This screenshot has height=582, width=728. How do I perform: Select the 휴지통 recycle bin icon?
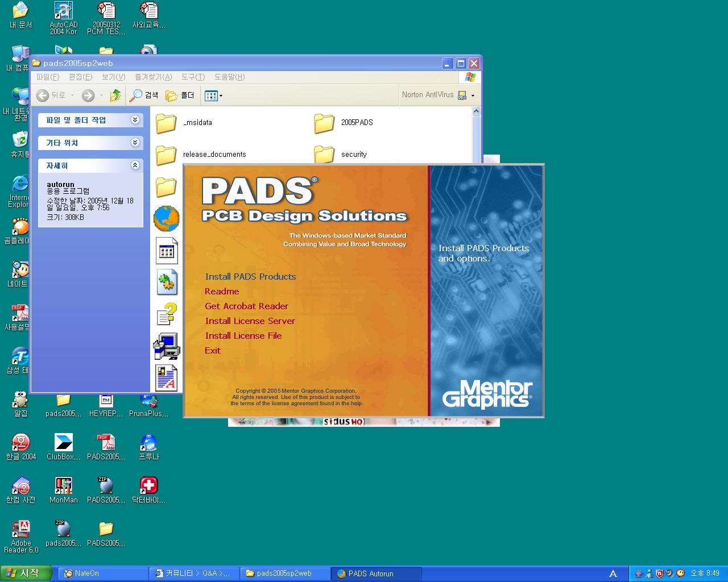20,144
